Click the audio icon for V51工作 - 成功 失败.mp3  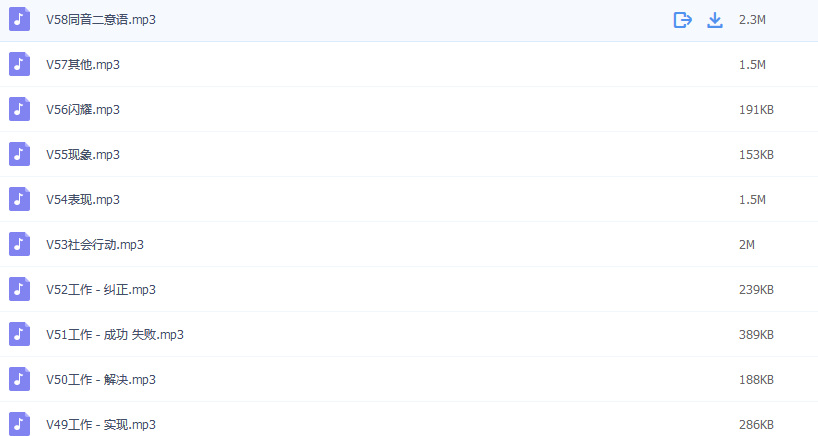pyautogui.click(x=20, y=335)
